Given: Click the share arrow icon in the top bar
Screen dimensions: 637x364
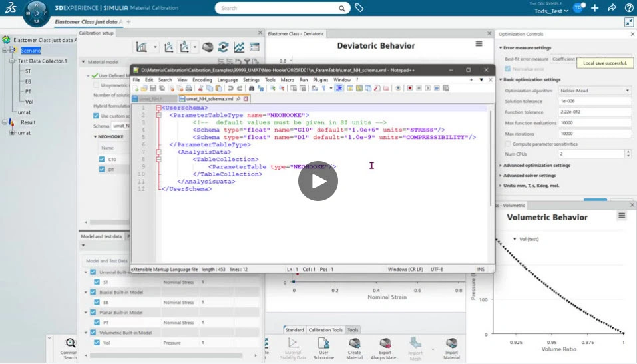Looking at the screenshot, I should tap(612, 8).
